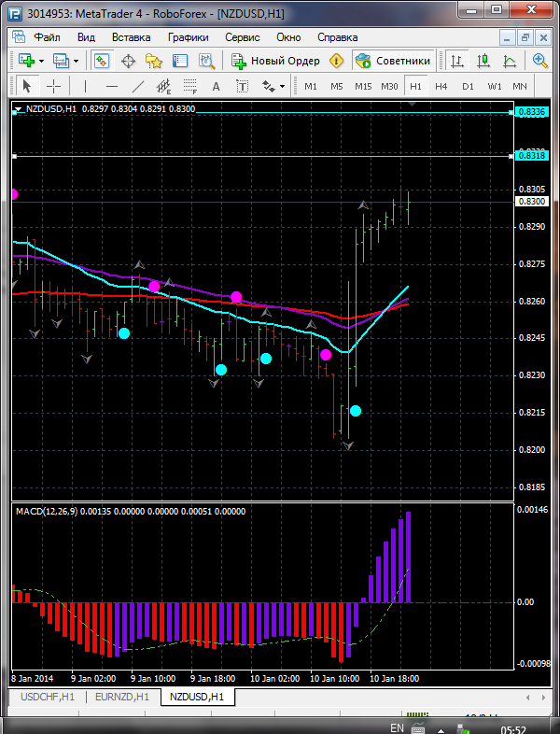Select the NZDUSD,H1 chart tab
Viewport: 560px width, 734px height.
click(x=197, y=697)
